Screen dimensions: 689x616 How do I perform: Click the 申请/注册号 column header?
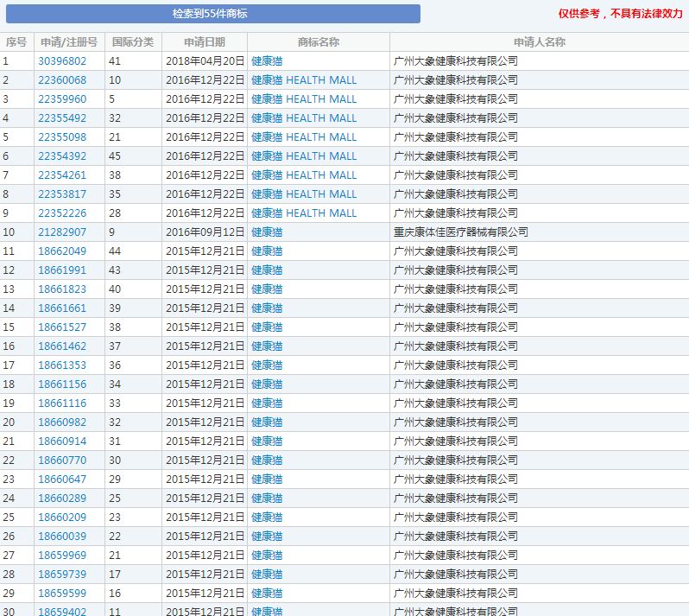pos(69,42)
